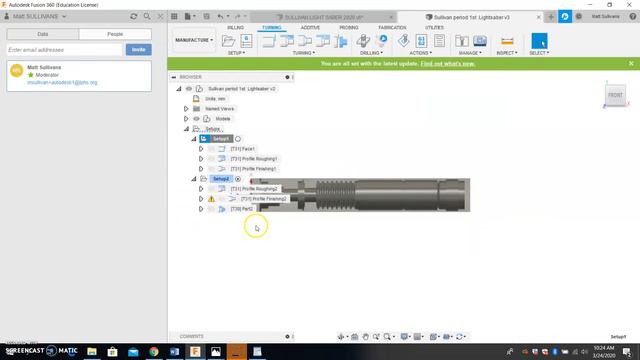Click the Enter email addresses field
Viewport: 640px width, 360px height.
click(x=65, y=50)
